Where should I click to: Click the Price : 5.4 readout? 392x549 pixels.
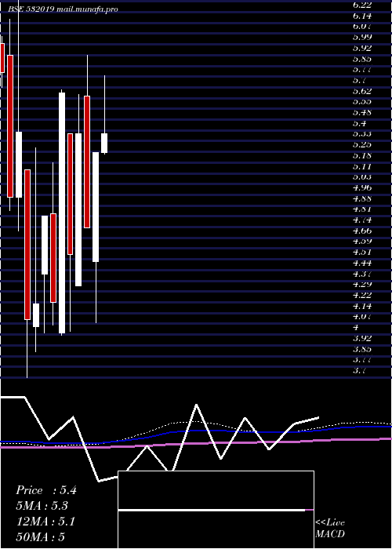coord(45,490)
